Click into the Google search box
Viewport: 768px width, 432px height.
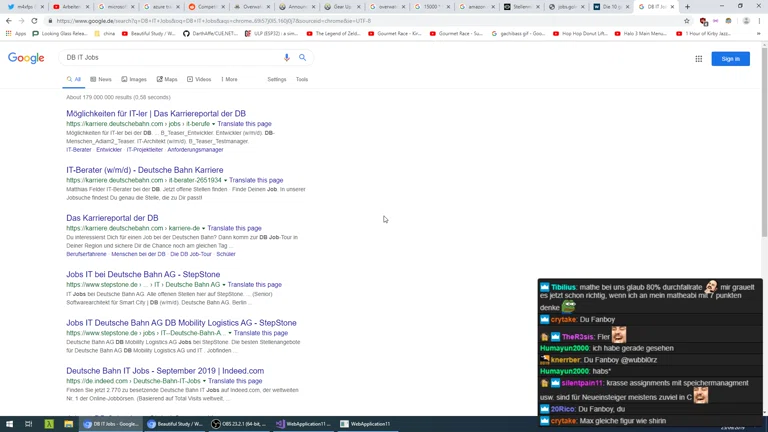[170, 58]
